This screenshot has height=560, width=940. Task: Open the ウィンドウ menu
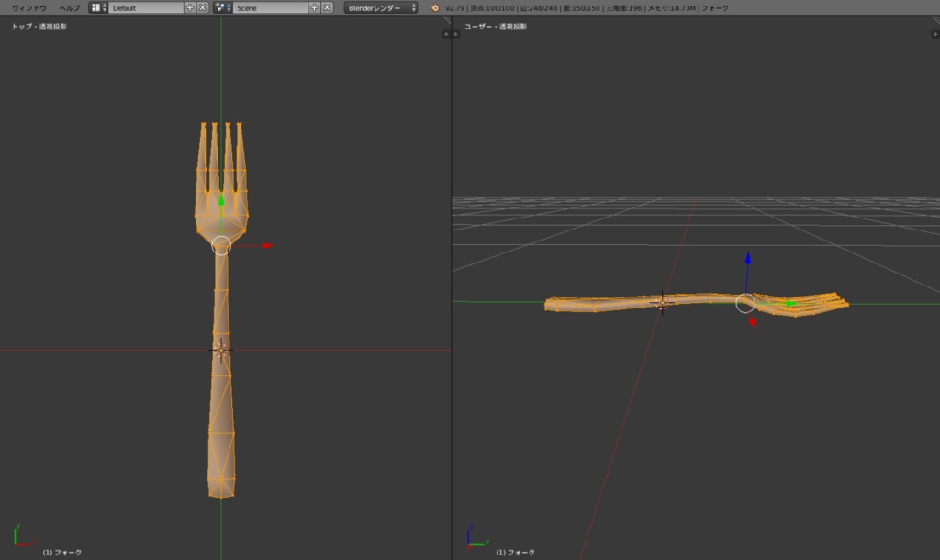coord(32,6)
